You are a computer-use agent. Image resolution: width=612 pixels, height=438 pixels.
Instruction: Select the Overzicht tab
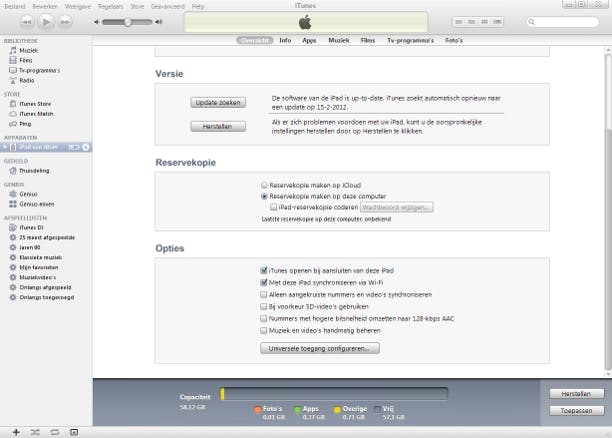(254, 40)
